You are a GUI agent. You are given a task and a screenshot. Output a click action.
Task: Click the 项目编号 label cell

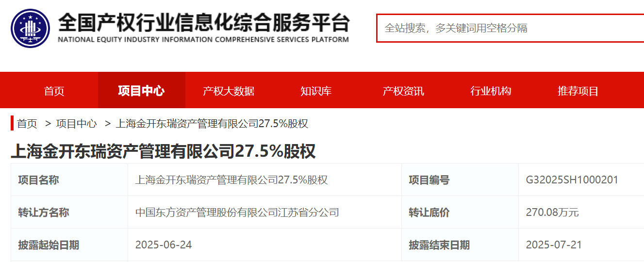[460, 180]
